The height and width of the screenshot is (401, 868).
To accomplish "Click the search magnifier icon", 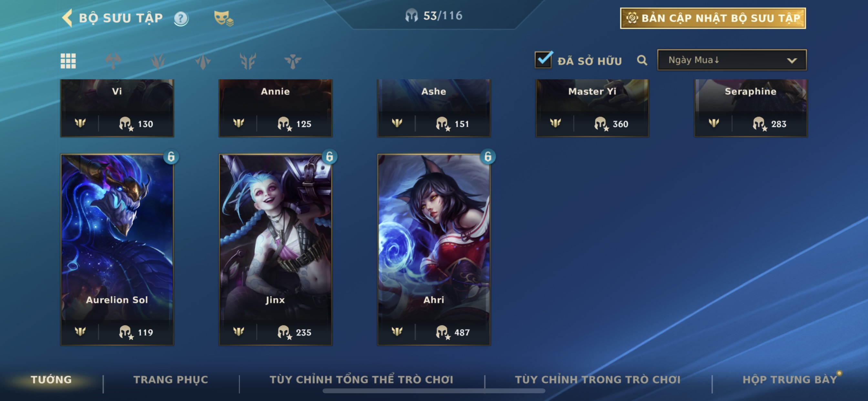I will point(642,60).
